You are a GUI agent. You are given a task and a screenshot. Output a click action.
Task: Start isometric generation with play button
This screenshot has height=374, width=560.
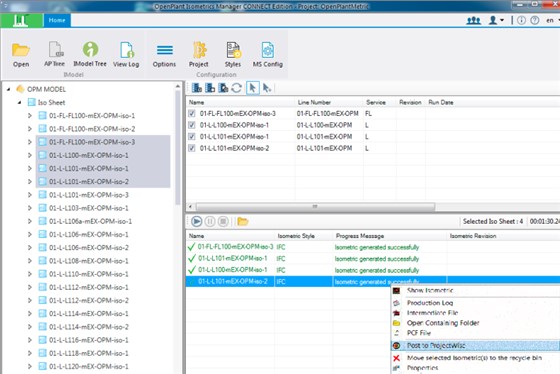[196, 221]
